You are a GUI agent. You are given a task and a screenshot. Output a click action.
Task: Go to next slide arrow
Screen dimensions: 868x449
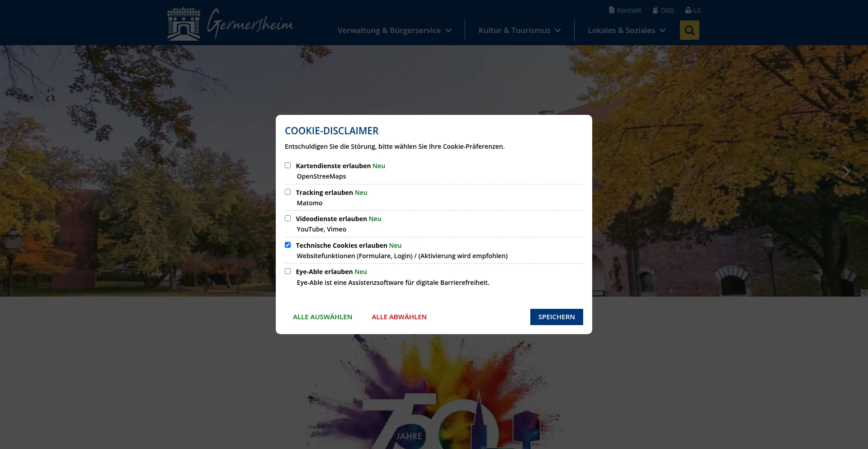point(846,172)
